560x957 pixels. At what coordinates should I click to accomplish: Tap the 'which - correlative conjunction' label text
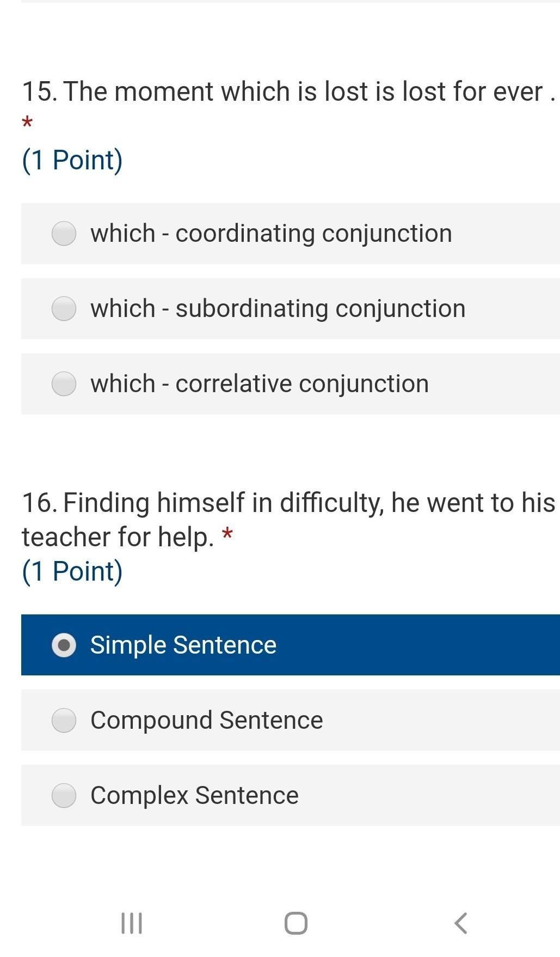pos(259,384)
